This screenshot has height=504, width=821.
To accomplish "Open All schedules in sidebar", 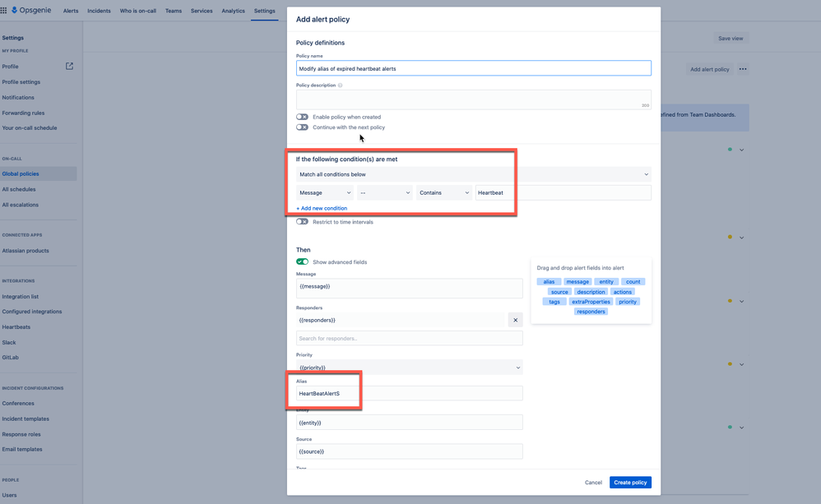I will [x=19, y=189].
